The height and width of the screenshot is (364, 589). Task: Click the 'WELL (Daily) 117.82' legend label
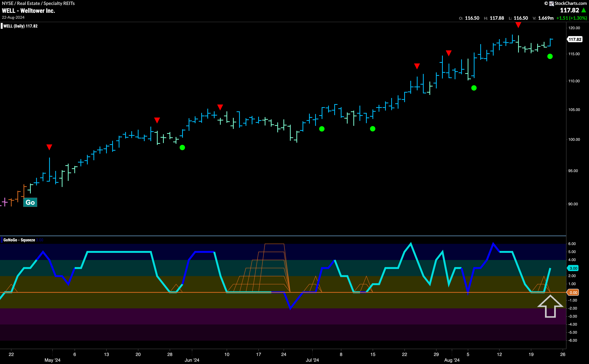point(20,26)
